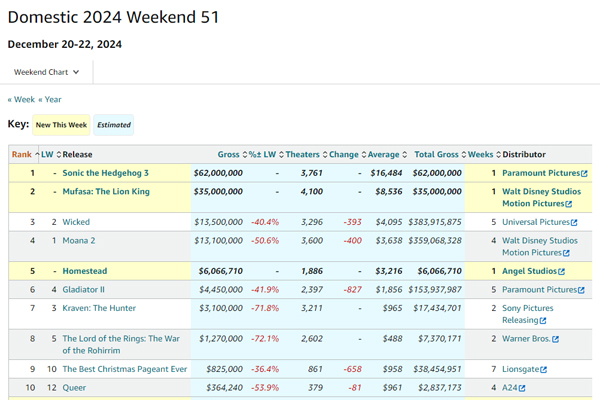Click external link icon beside Angel Studios
The image size is (600, 400).
coord(561,271)
